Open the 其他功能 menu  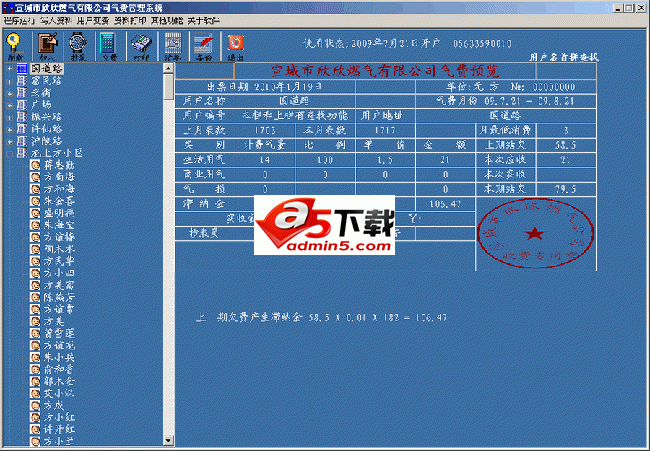pyautogui.click(x=167, y=20)
